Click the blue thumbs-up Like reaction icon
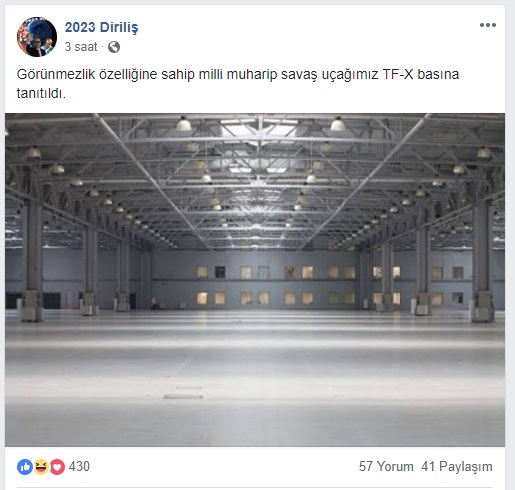Screen dimensions: 515x490 (x=25, y=467)
